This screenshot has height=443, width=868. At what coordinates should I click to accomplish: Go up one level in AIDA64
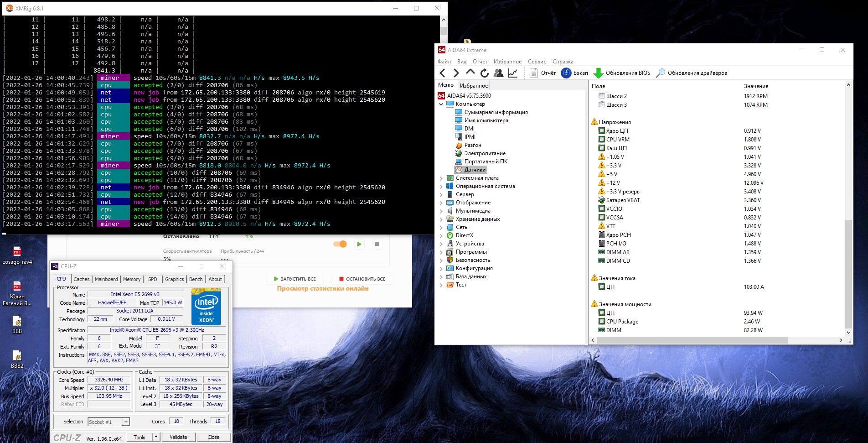coord(470,73)
